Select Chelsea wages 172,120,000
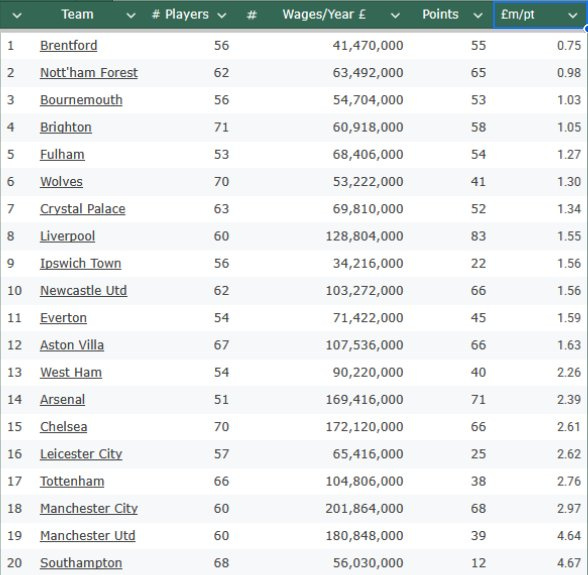 [x=364, y=427]
